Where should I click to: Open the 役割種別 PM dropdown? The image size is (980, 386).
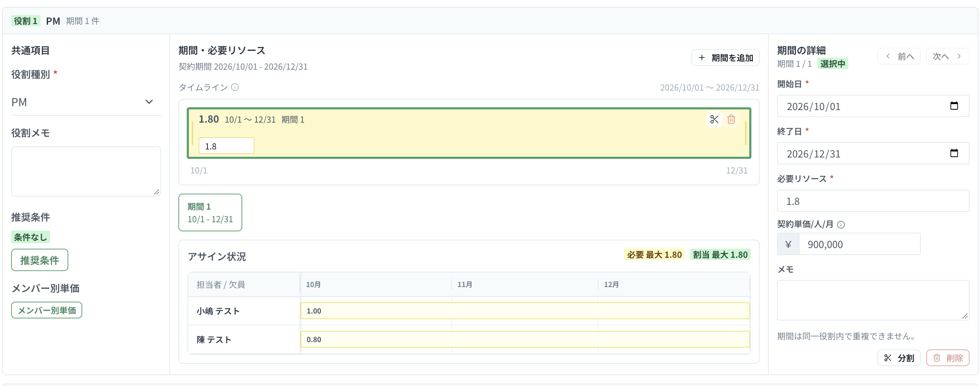pyautogui.click(x=86, y=102)
